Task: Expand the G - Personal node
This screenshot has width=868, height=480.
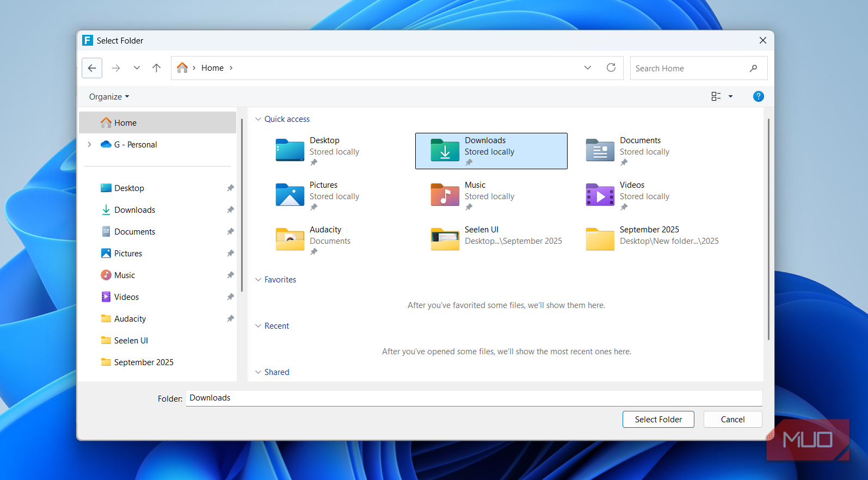Action: coord(89,145)
